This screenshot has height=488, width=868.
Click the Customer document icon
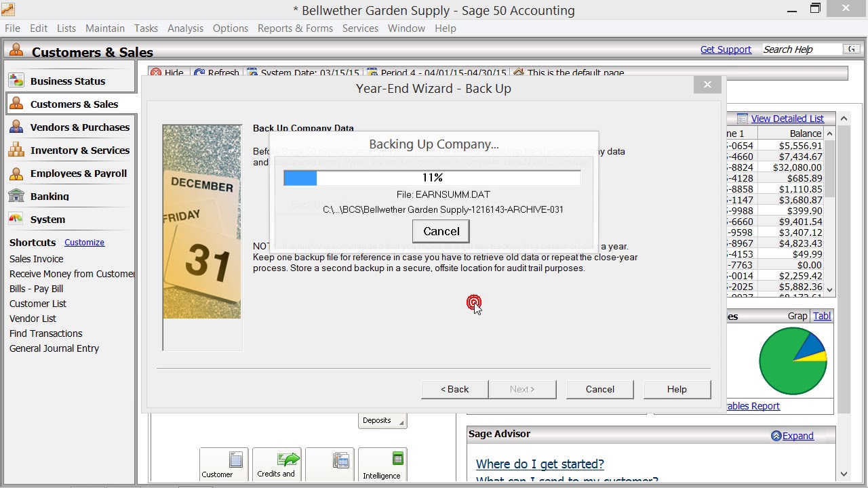pos(235,461)
